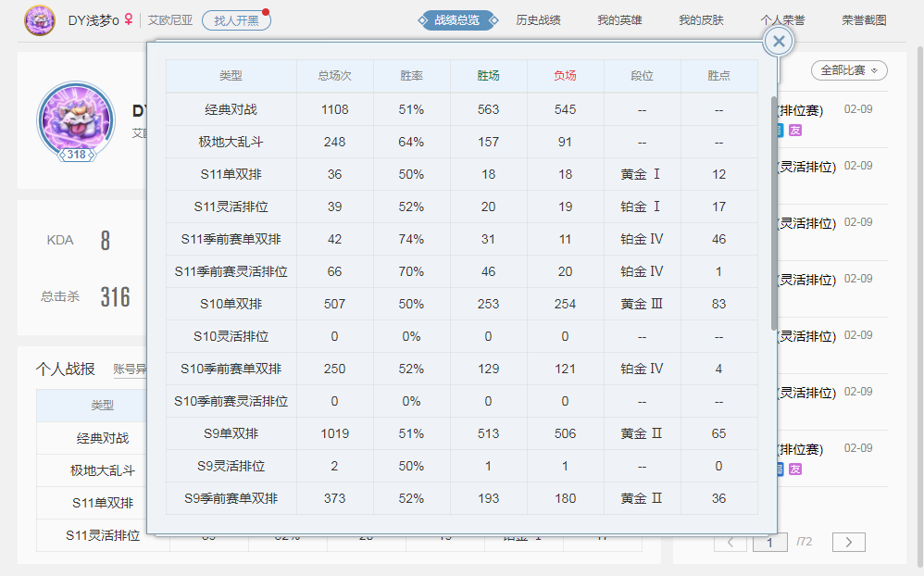924x576 pixels.
Task: Click S11单双排 in the background table
Action: click(x=103, y=503)
